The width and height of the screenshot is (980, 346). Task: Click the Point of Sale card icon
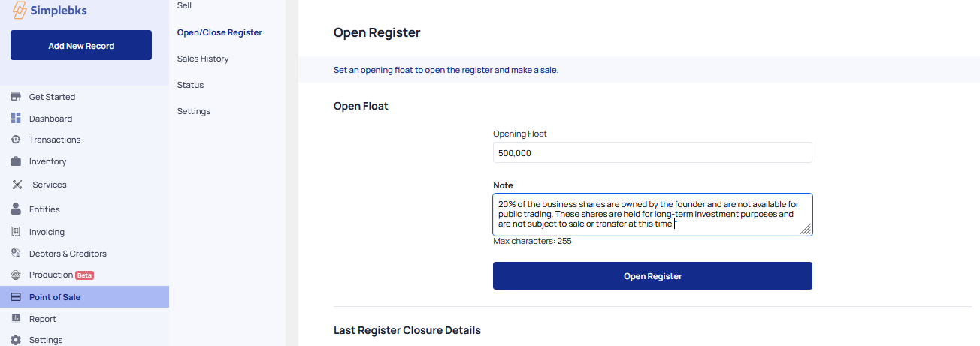click(x=16, y=297)
